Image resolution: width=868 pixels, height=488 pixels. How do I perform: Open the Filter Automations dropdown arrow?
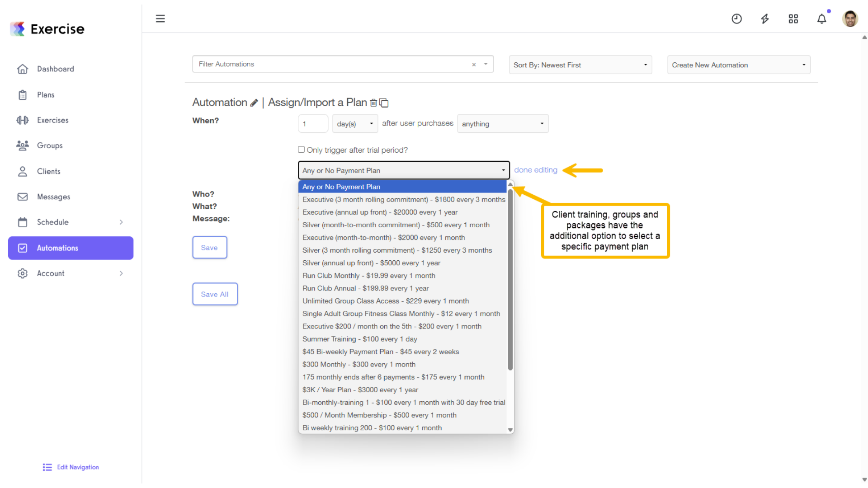pos(486,64)
